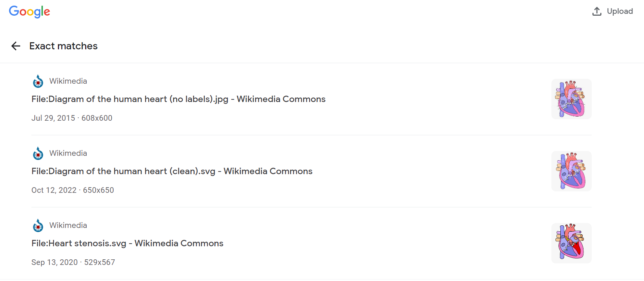The width and height of the screenshot is (644, 281).
Task: Click the Wikimedia source label of third result
Action: [x=68, y=225]
